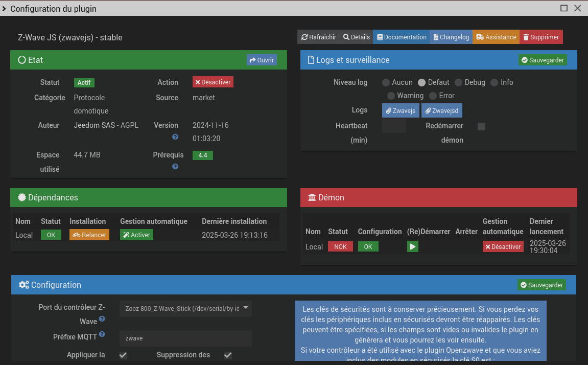Start the daemon with the green play button
This screenshot has height=365, width=588.
412,247
